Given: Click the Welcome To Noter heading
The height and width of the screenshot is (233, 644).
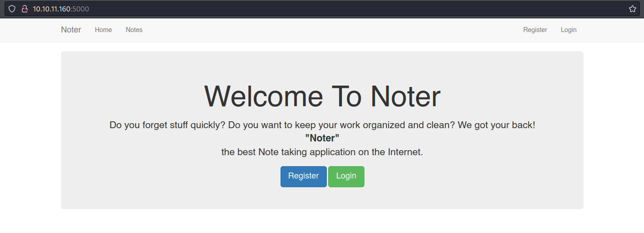Looking at the screenshot, I should point(322,96).
